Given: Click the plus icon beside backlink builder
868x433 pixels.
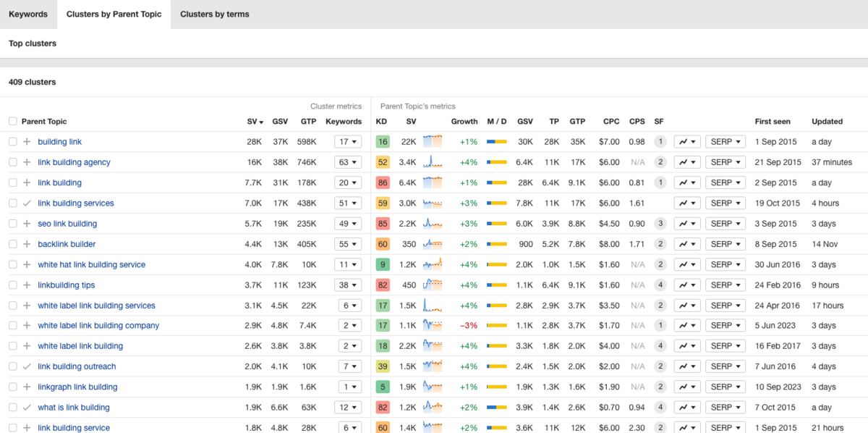Looking at the screenshot, I should [27, 244].
